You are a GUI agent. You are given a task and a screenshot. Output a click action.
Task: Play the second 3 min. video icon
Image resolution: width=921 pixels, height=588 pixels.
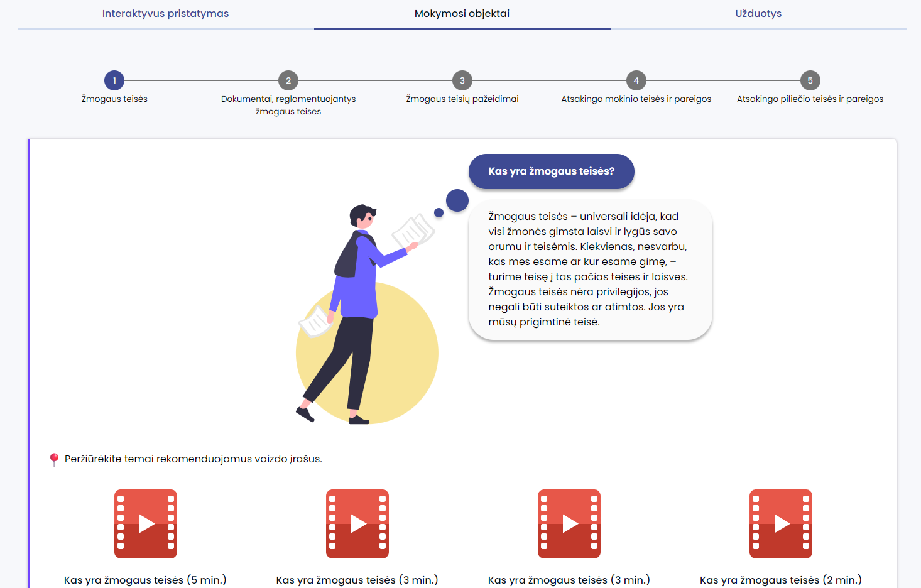click(x=569, y=524)
